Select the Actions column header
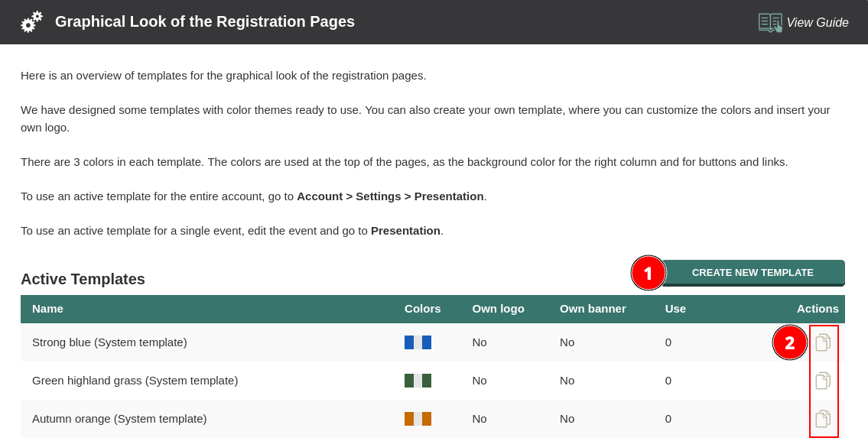 [818, 309]
